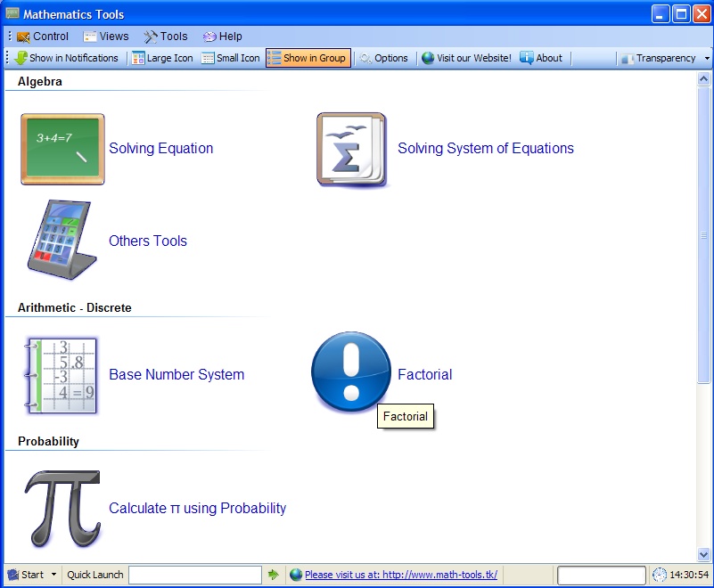Toggle Show in Group view mode
Image resolution: width=714 pixels, height=588 pixels.
308,58
